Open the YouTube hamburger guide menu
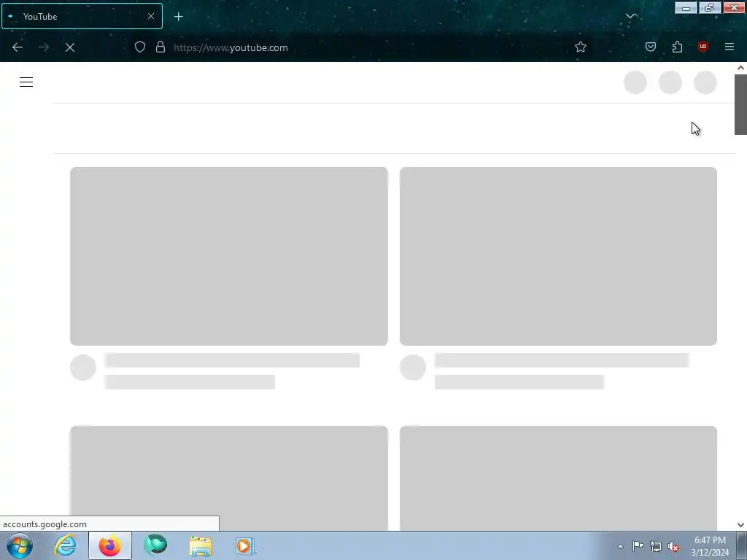Screen dimensions: 747x560 [26, 82]
